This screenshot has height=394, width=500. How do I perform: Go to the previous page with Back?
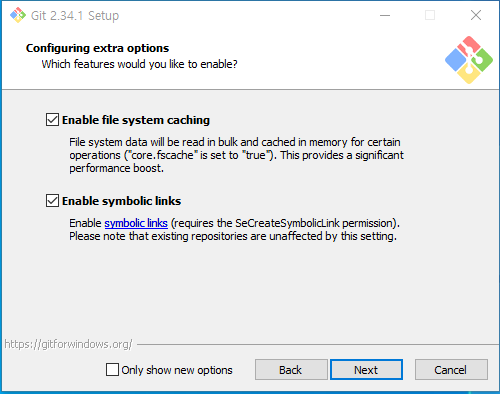[291, 369]
